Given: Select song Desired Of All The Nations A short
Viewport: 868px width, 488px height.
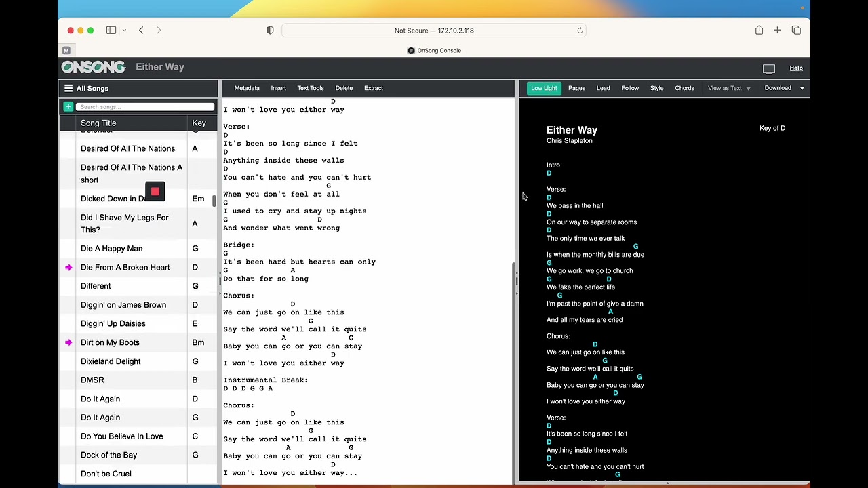Looking at the screenshot, I should (x=132, y=174).
